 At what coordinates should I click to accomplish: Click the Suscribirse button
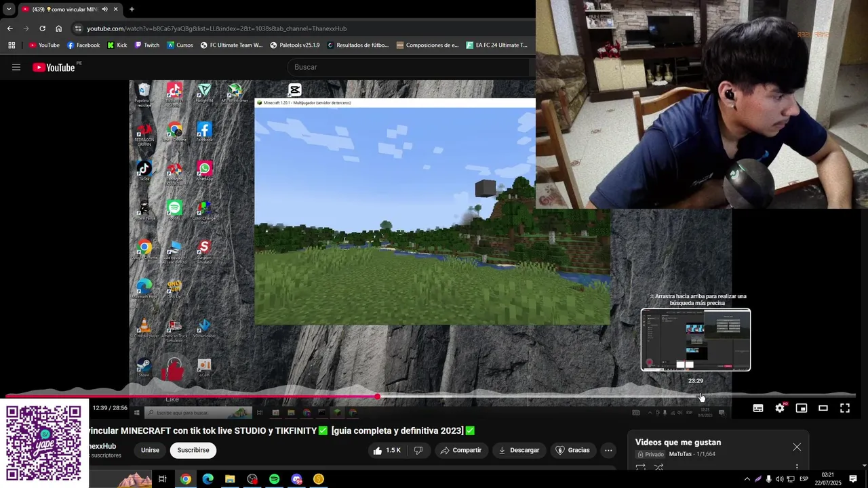coord(193,450)
